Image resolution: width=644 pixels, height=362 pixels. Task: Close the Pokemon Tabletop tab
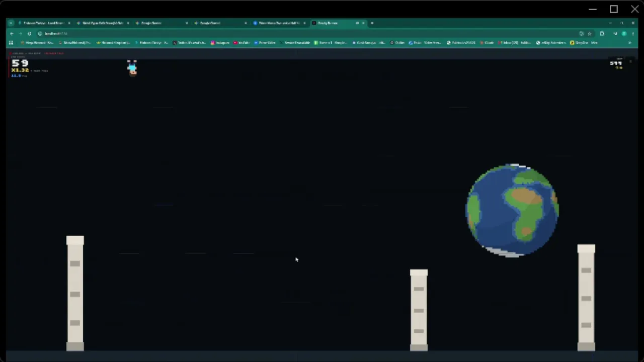click(x=69, y=23)
